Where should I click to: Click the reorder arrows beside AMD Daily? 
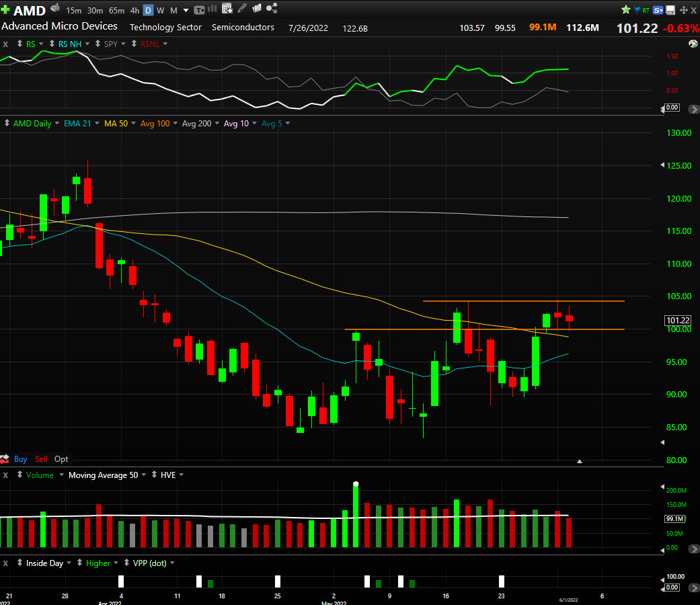click(7, 123)
